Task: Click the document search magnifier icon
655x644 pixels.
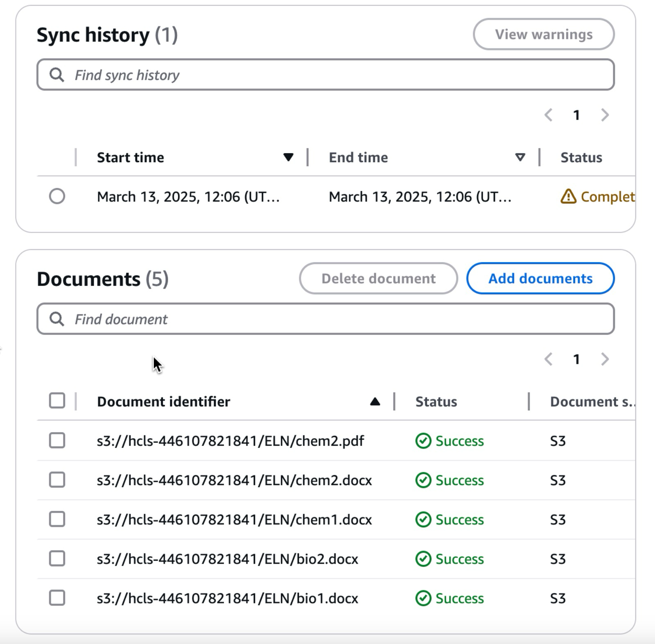Action: coord(56,319)
